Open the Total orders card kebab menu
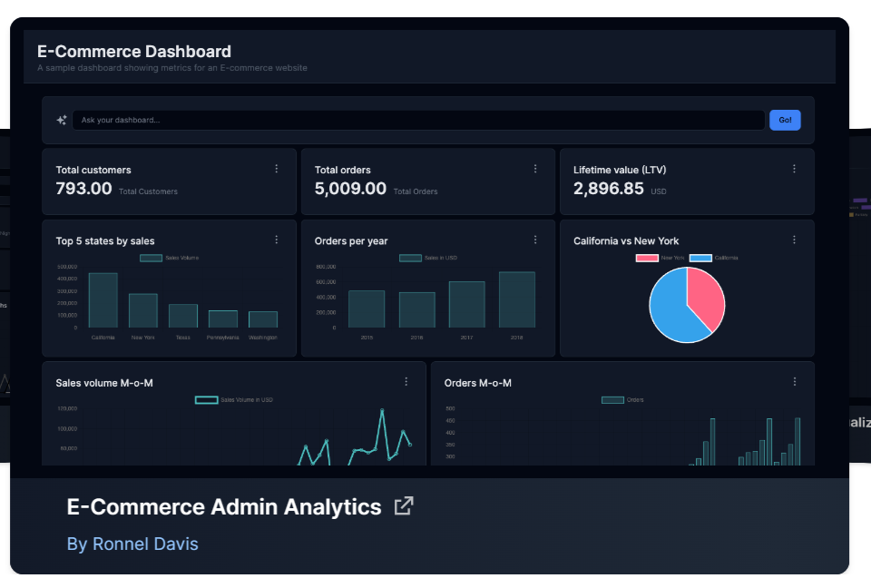871x588 pixels. [535, 169]
